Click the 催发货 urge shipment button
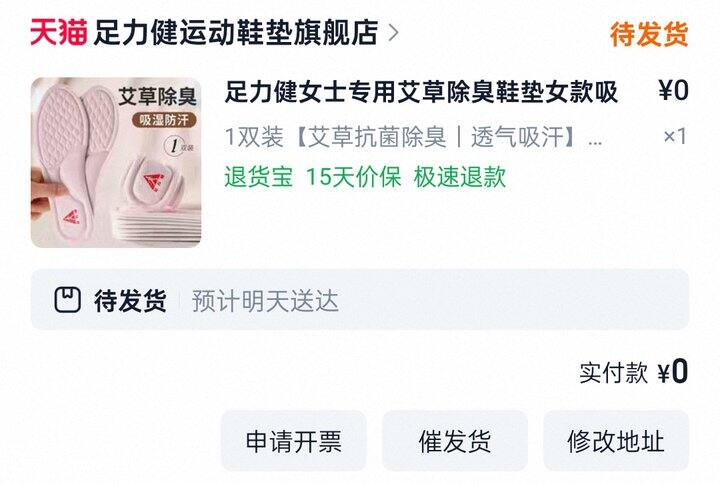Image resolution: width=720 pixels, height=484 pixels. pyautogui.click(x=455, y=441)
